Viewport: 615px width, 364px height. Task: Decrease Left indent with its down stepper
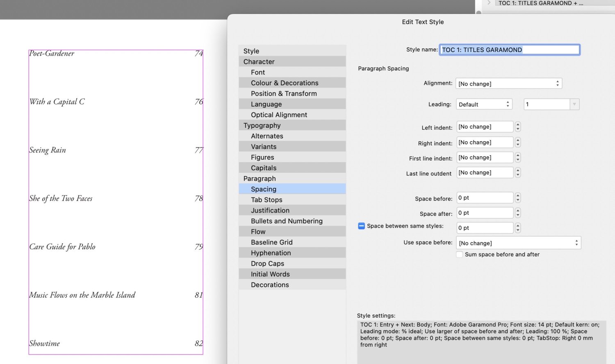coord(517,129)
